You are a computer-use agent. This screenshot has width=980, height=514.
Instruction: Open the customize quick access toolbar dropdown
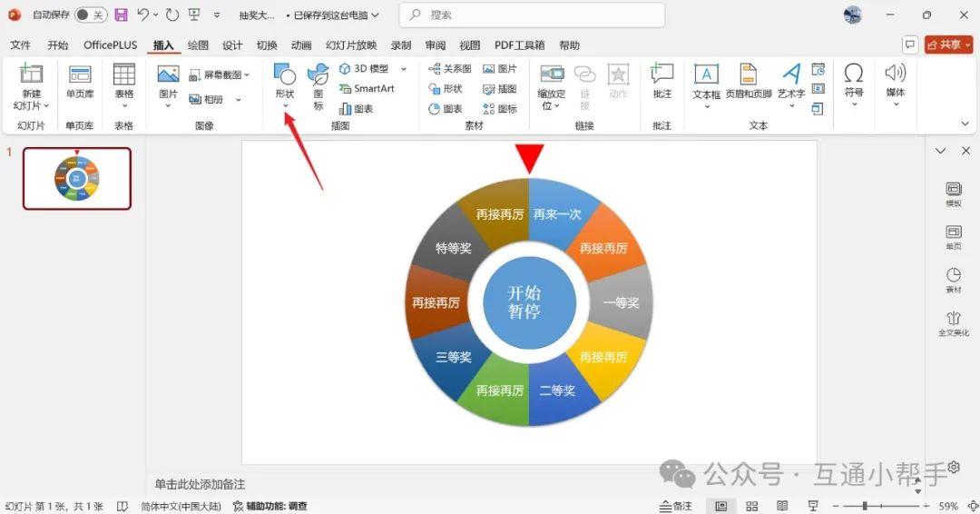tap(216, 15)
